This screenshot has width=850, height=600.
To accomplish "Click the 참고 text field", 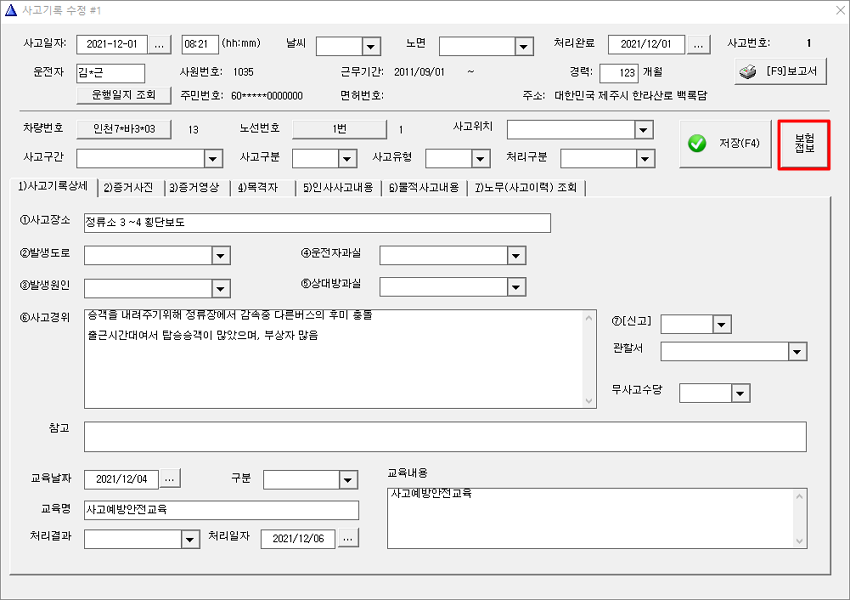I will coord(445,437).
